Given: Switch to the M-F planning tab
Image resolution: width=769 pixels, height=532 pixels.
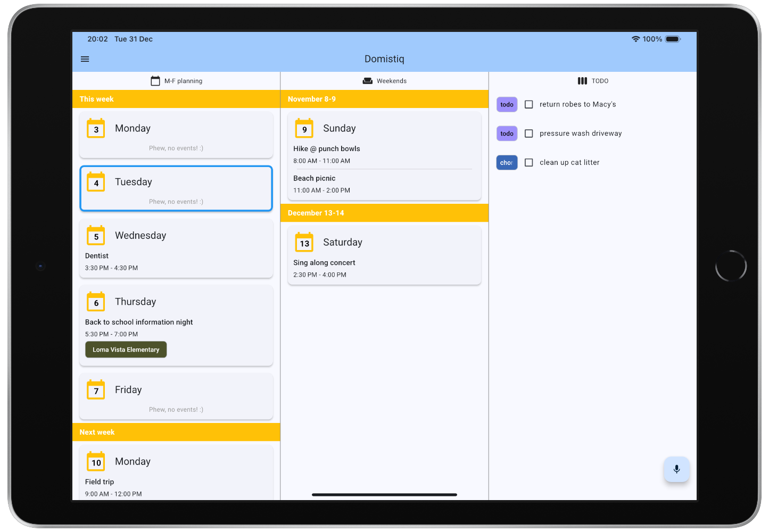Looking at the screenshot, I should point(176,80).
